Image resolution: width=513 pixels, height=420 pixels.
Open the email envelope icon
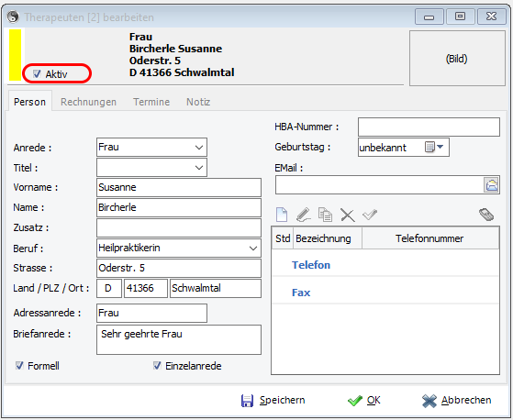coord(491,185)
